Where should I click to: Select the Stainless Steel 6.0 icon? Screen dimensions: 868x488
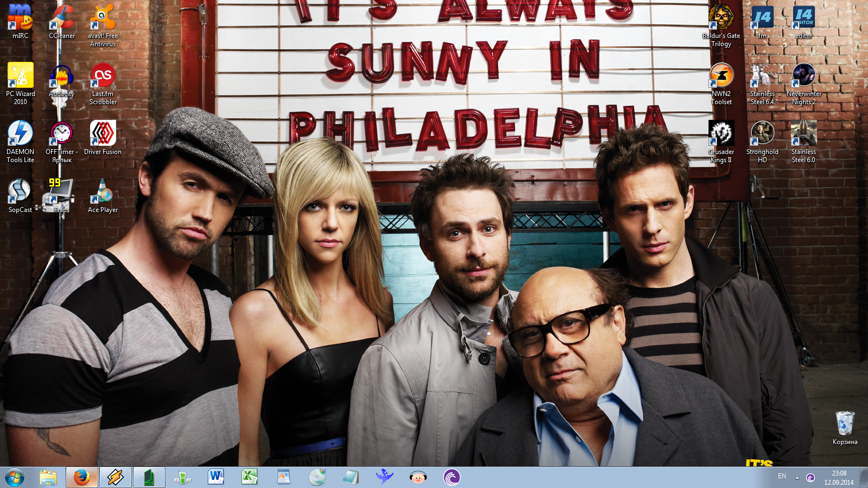[803, 141]
